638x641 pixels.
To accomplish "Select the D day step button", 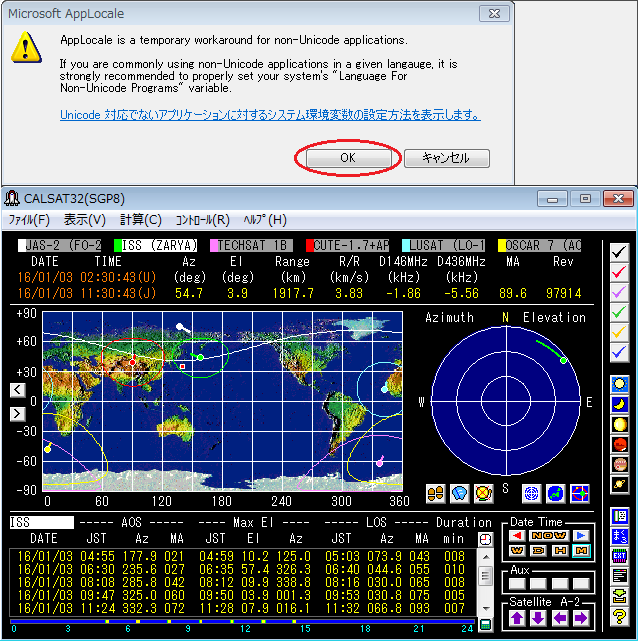I will click(x=538, y=551).
